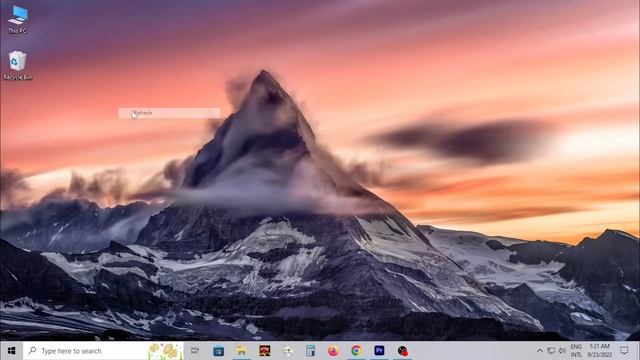
Task: Open the notification Action Center
Action: point(624,351)
